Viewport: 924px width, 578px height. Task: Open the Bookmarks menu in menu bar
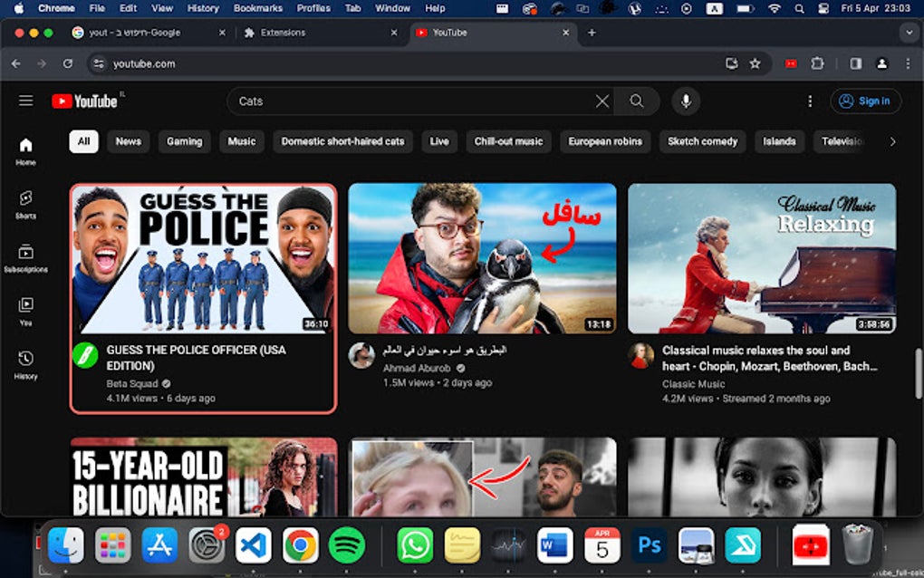[x=257, y=8]
